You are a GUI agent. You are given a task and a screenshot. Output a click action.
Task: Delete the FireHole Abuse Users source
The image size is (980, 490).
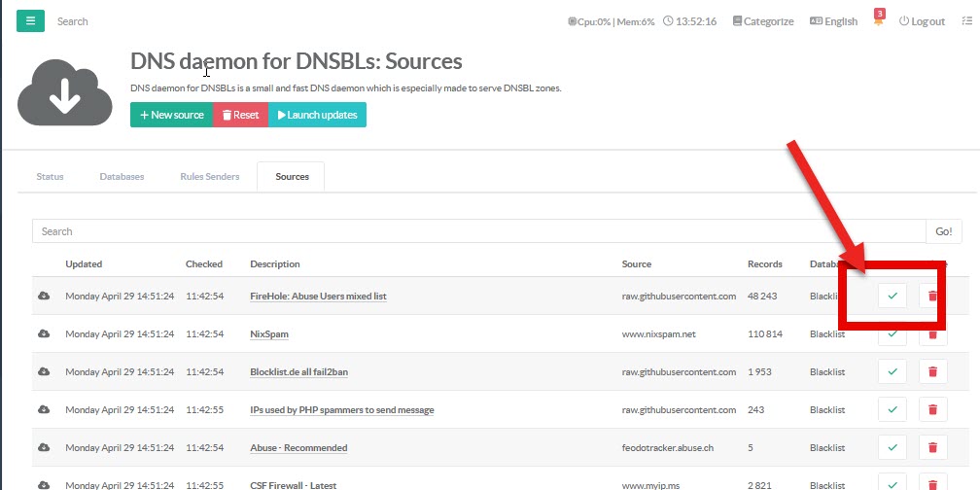point(932,296)
